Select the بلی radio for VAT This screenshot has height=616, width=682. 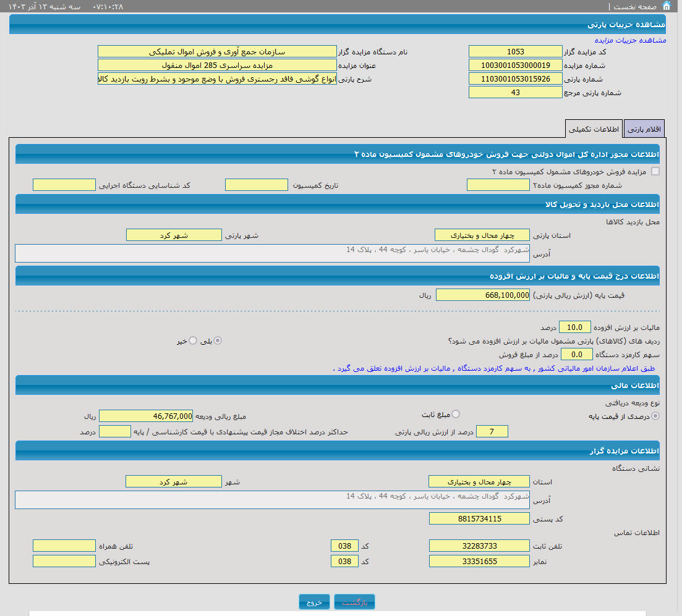point(218,340)
